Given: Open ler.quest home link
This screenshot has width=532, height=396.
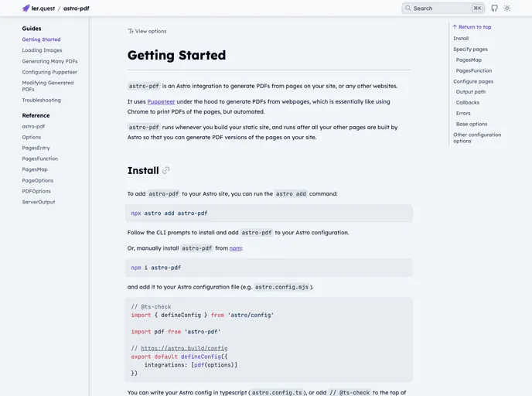Looking at the screenshot, I should point(43,9).
